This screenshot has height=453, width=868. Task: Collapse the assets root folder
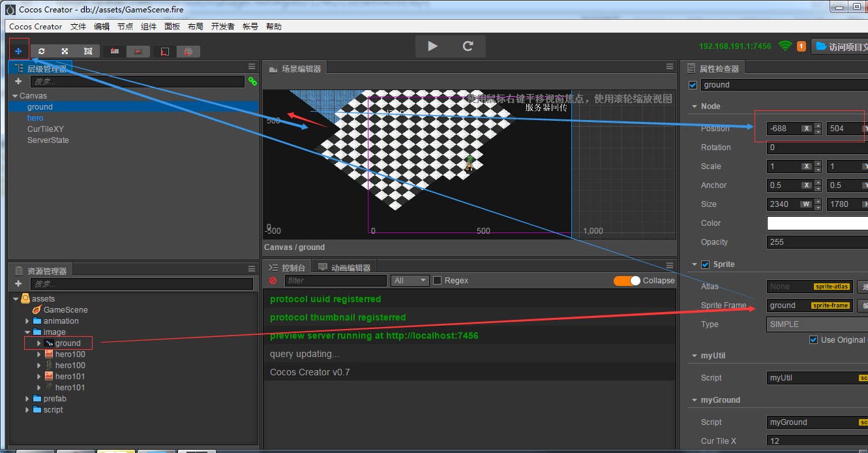pos(16,299)
